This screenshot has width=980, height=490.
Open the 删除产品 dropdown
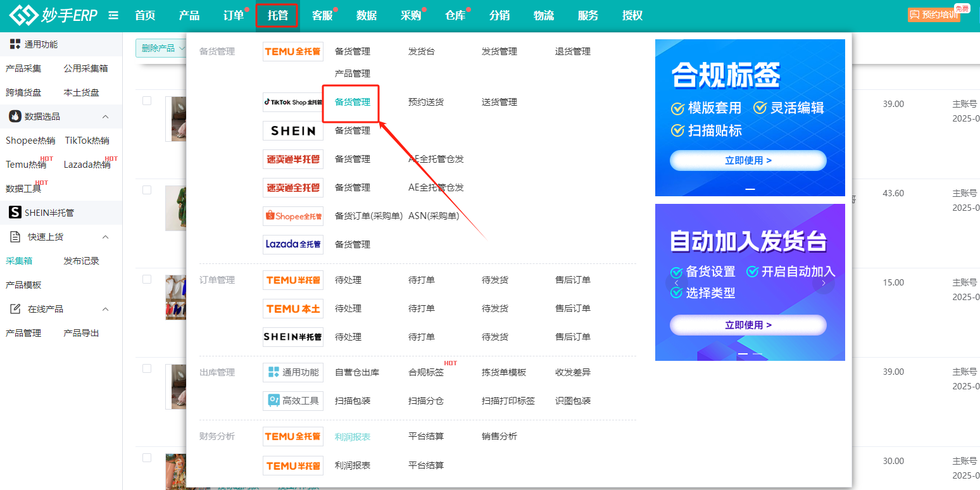pos(163,48)
